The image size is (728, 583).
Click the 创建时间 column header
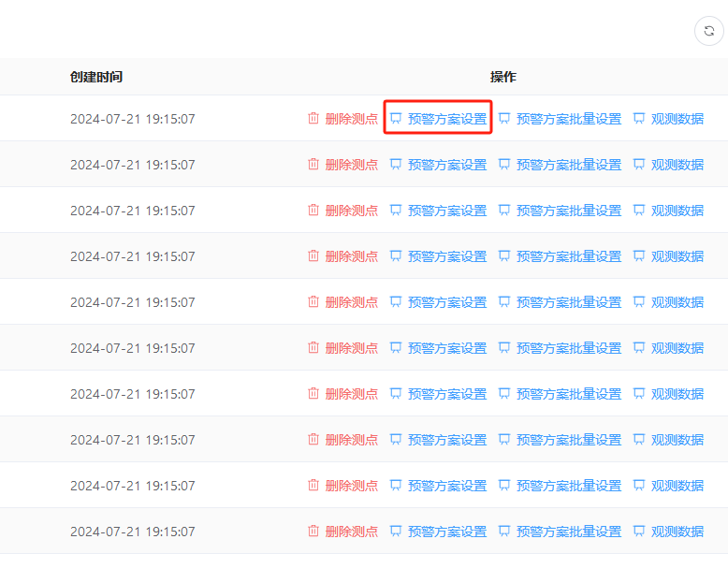click(x=95, y=77)
